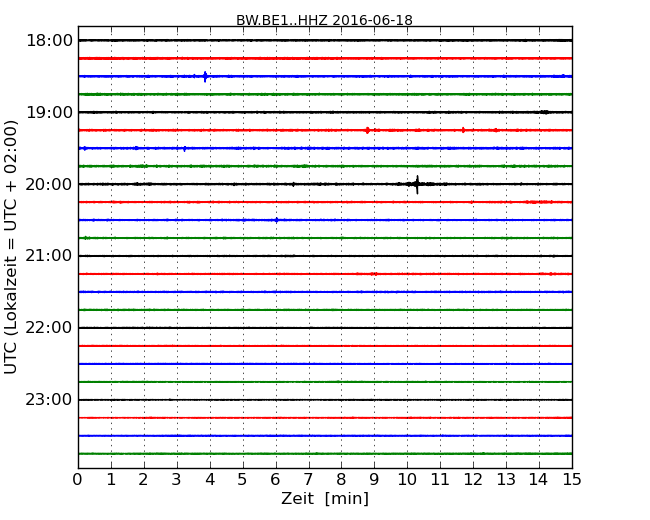Click the plot title BW.BE1..HHZ 2016-06-18
This screenshot has width=650, height=520.
click(324, 20)
